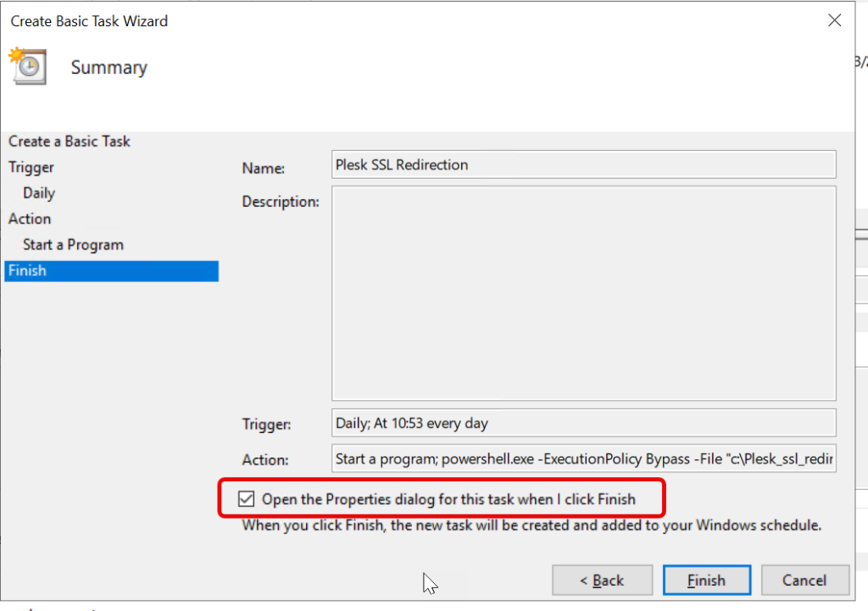Screen dimensions: 868x611
Task: Click the Create Basic Task Wizard title
Action: [x=89, y=21]
